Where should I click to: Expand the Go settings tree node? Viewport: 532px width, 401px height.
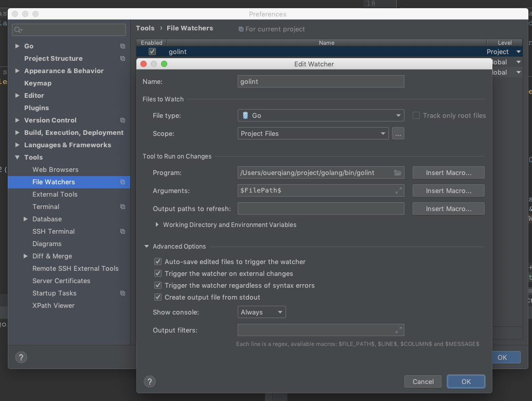point(17,46)
